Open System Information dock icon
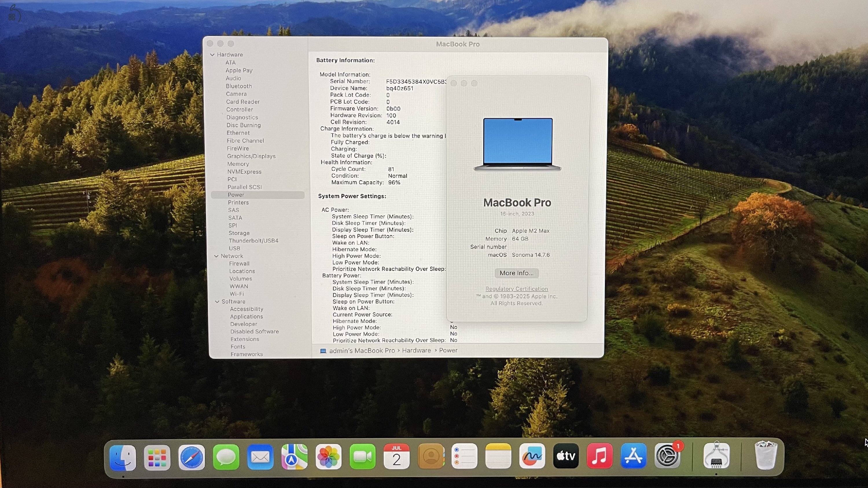 pos(716,456)
